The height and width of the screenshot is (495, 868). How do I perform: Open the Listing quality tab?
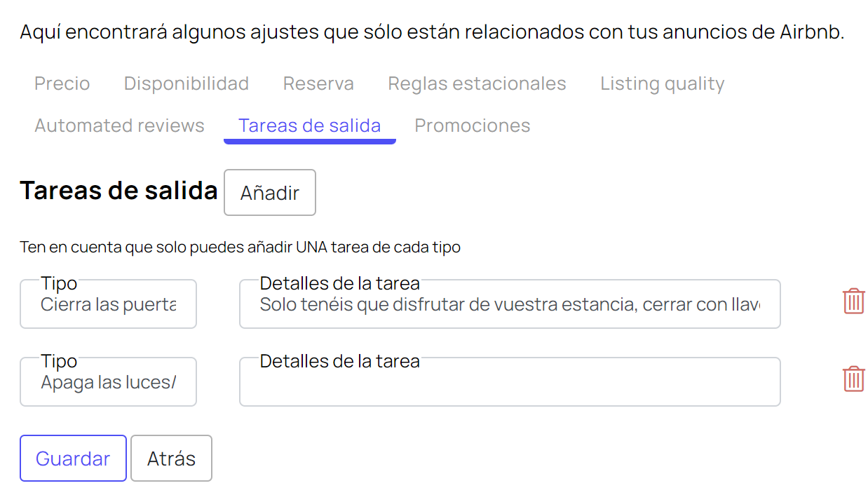[663, 83]
